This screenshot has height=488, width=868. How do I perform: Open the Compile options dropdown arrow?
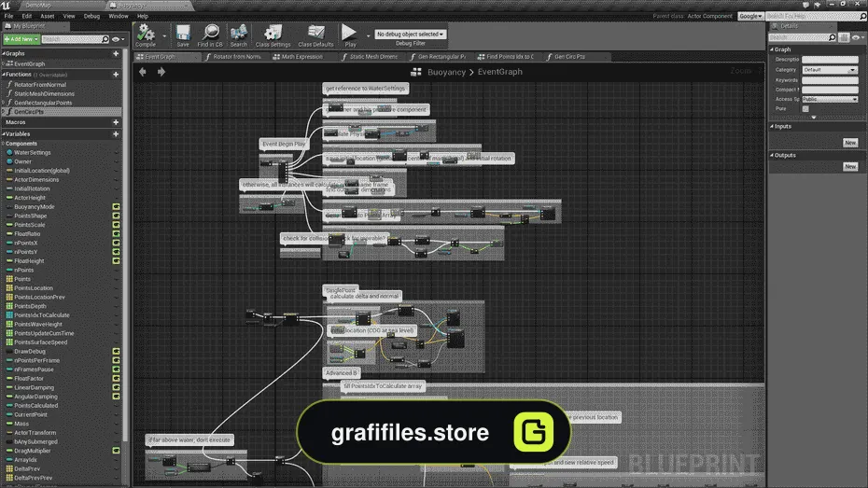pyautogui.click(x=164, y=36)
